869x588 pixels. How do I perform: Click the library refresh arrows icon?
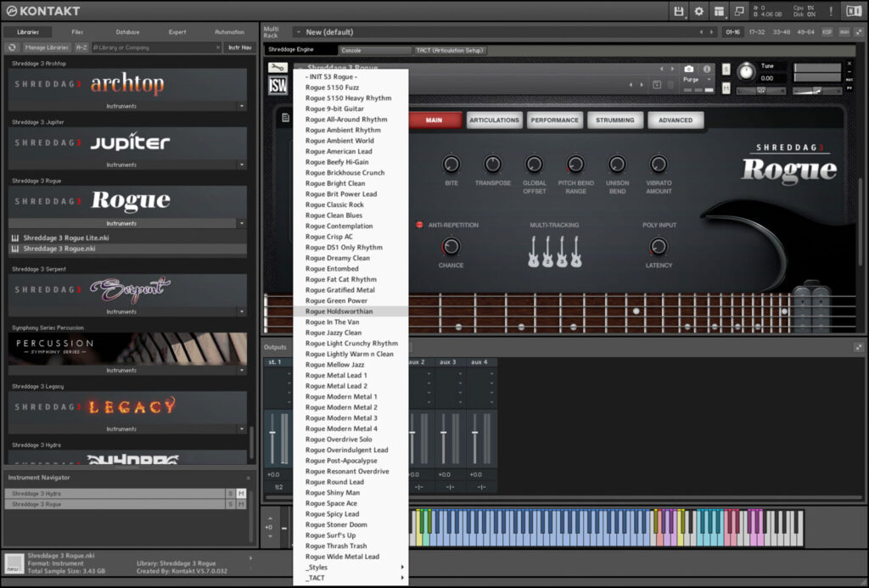coord(12,48)
